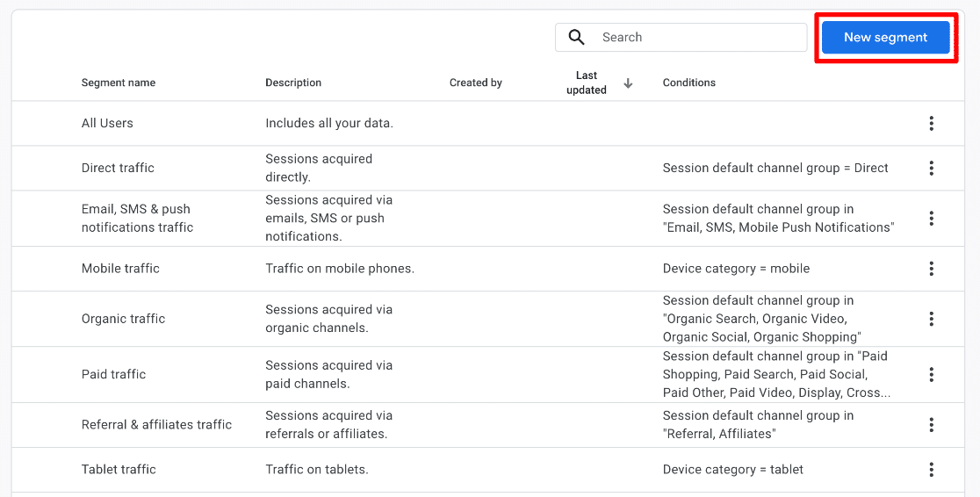The width and height of the screenshot is (980, 497).
Task: Open the three-dot menu for Tablet traffic
Action: 931,470
